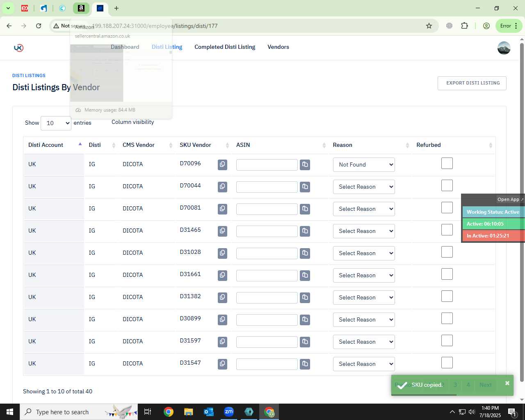Click the paste icon beside the D31465 ASIN field
The image size is (525, 420).
pyautogui.click(x=305, y=231)
